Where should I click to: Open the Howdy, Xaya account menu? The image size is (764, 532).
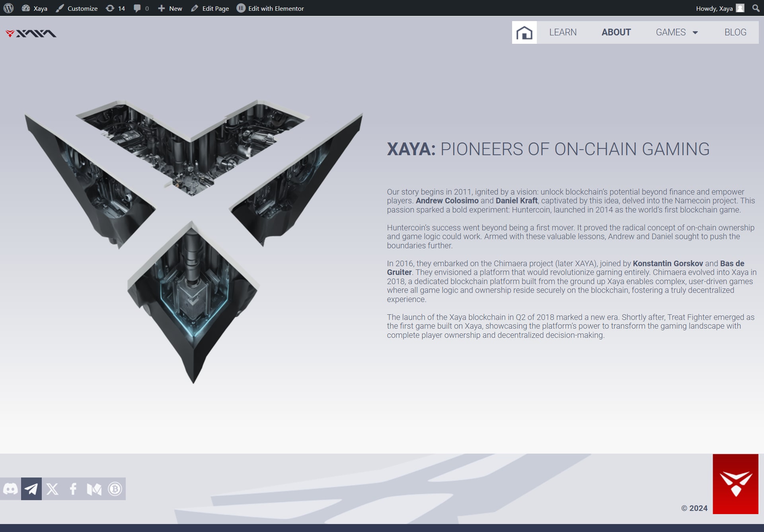pos(720,8)
